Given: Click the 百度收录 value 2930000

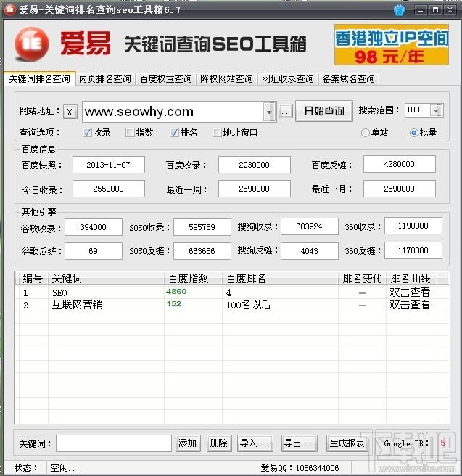Looking at the screenshot, I should (254, 165).
